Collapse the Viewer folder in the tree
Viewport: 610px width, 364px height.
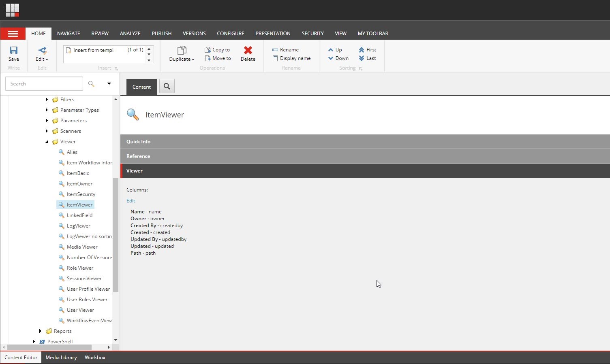pyautogui.click(x=47, y=142)
